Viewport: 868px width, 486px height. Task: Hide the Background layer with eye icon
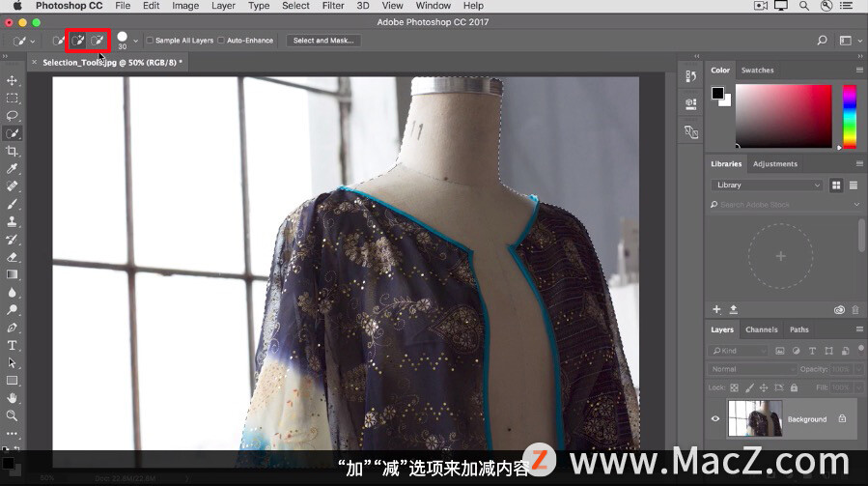pyautogui.click(x=715, y=419)
